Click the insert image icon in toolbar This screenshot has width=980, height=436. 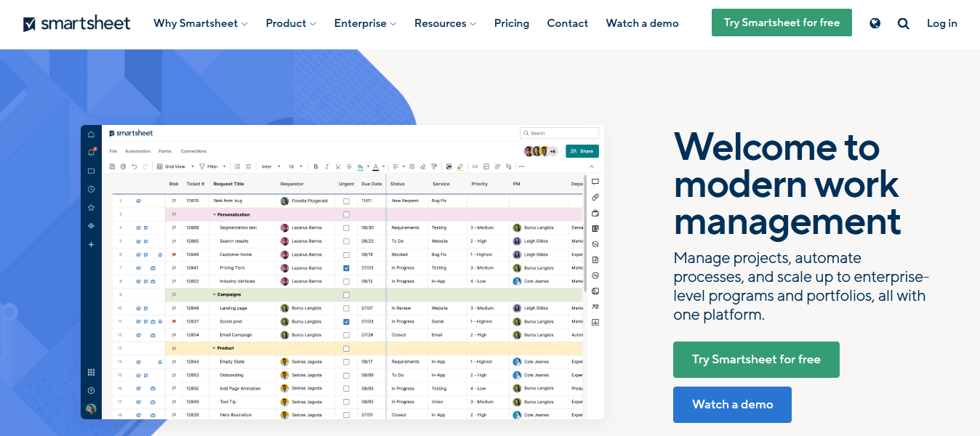click(486, 166)
